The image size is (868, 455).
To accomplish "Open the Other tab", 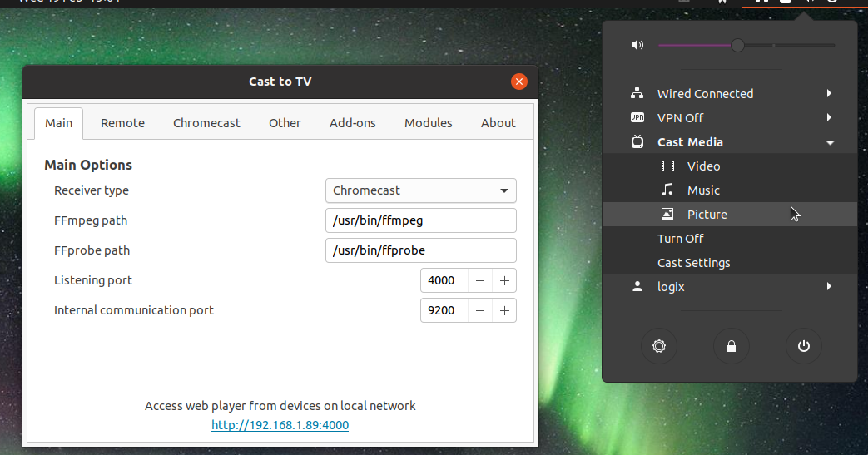I will click(x=285, y=123).
